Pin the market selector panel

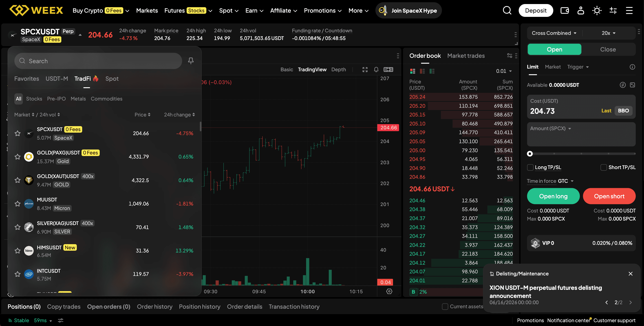(x=191, y=61)
